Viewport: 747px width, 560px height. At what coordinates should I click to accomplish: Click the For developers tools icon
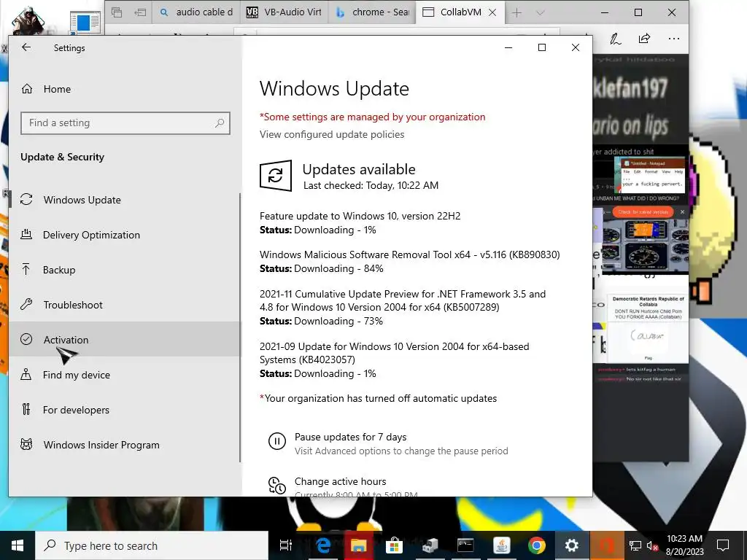[x=26, y=409]
